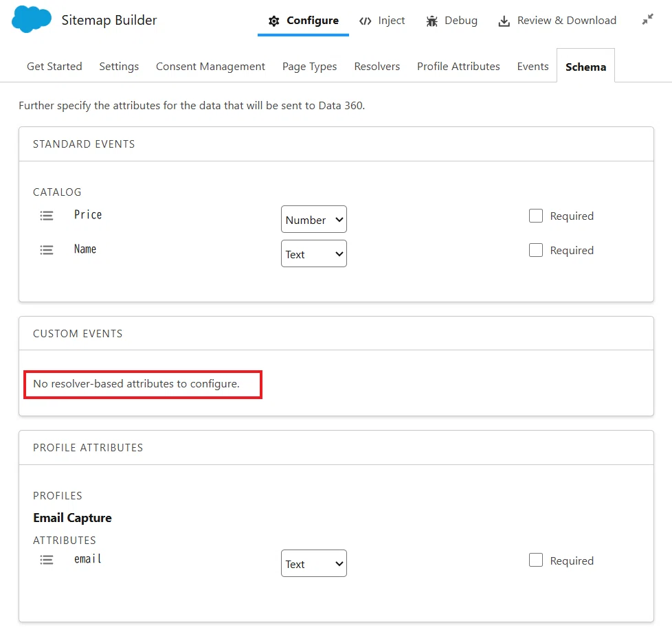Open the Text type dropdown for Name

[x=314, y=253]
